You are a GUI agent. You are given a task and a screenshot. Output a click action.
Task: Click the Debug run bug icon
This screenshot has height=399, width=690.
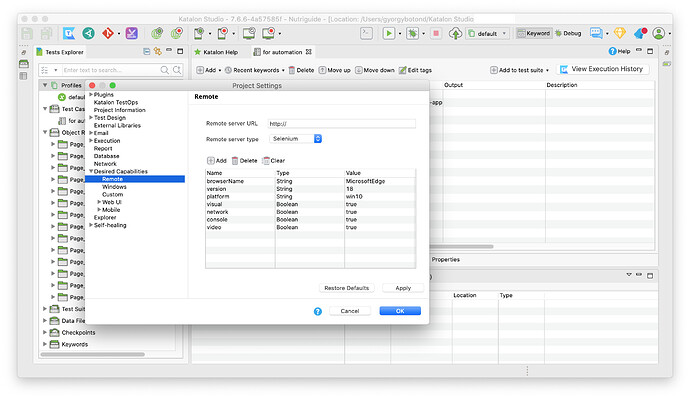[412, 33]
